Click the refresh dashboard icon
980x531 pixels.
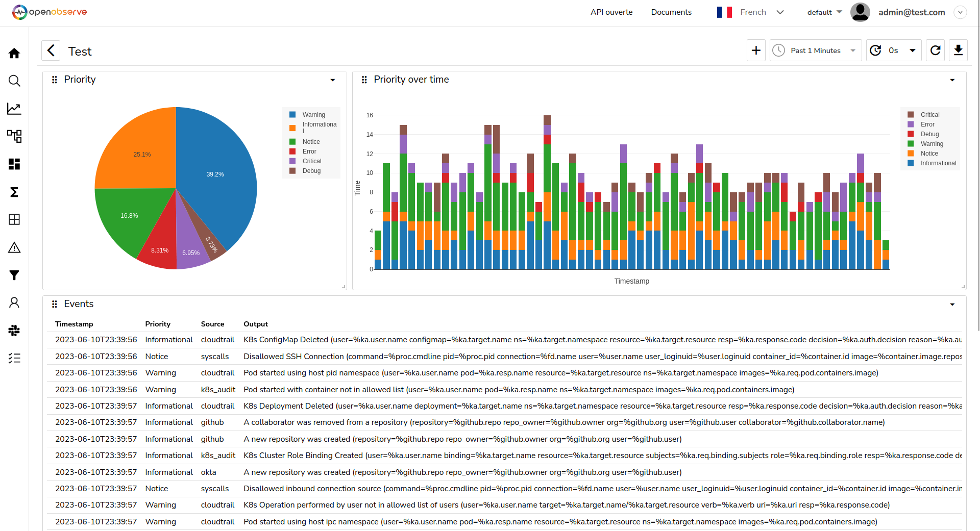[x=935, y=50]
